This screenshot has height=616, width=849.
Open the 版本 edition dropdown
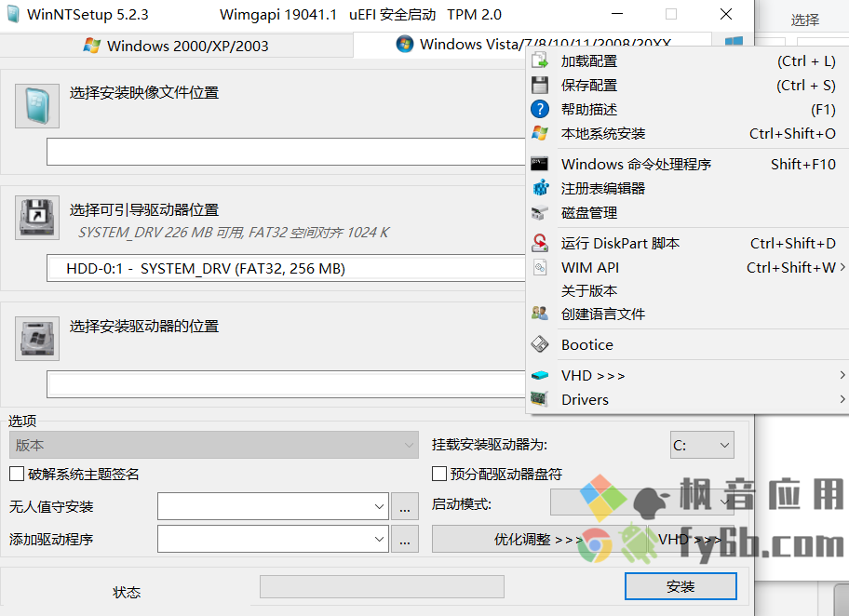pos(214,445)
